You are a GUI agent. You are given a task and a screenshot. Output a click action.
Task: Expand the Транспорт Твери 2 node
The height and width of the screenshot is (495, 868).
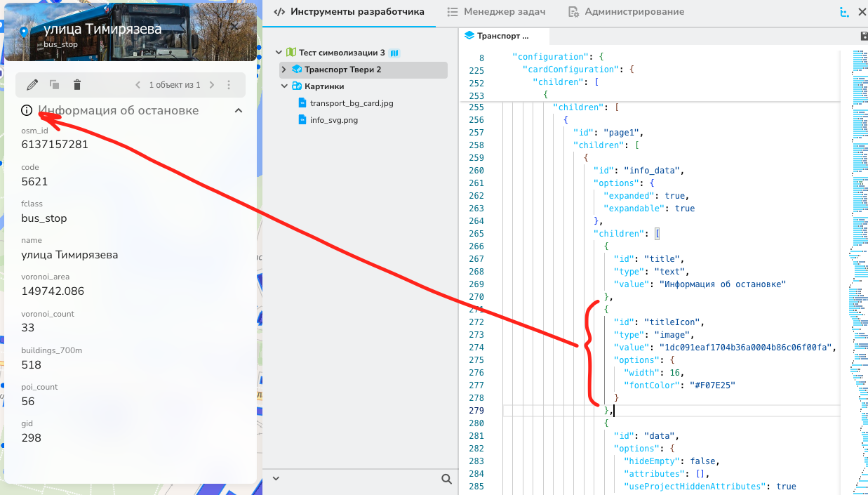[284, 70]
